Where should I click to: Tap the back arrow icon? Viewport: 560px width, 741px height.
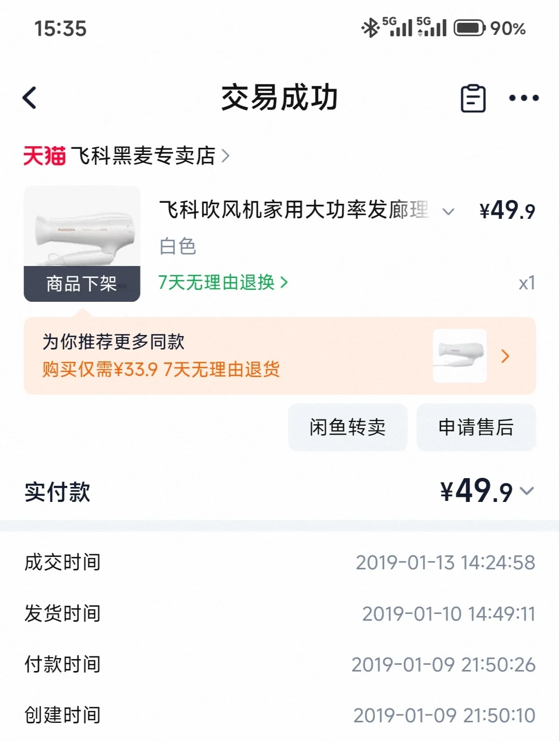[30, 97]
